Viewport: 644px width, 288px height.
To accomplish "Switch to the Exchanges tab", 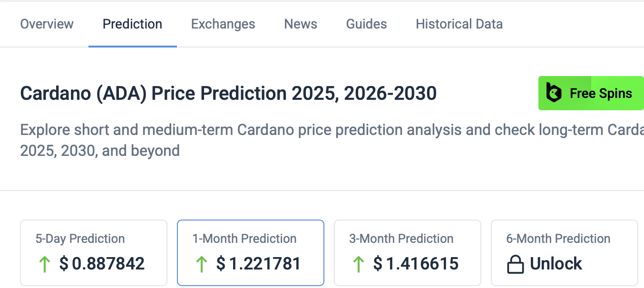I will click(223, 24).
